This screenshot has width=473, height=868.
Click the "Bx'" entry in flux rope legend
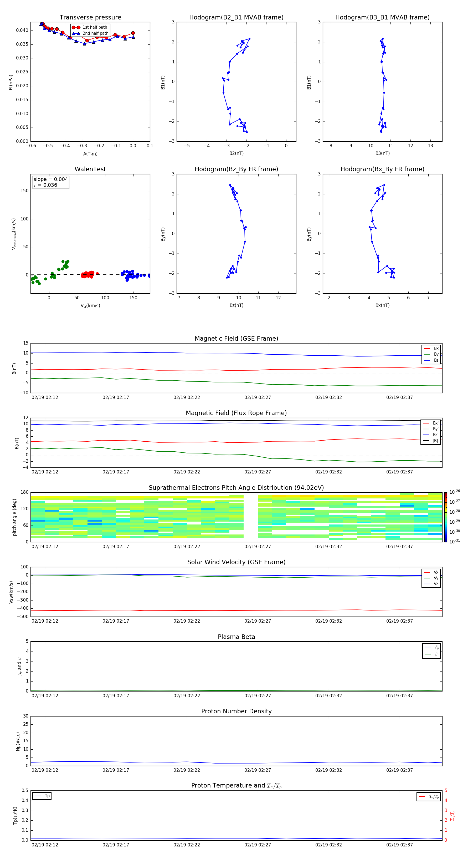pos(431,423)
